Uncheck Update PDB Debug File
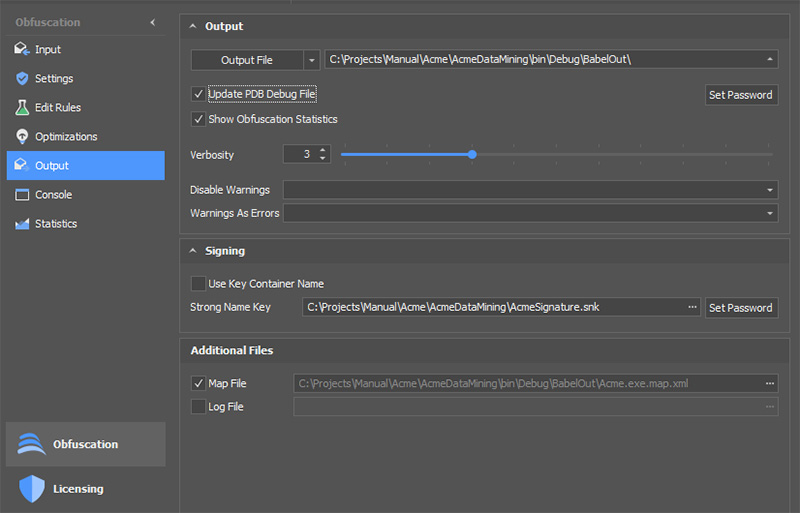Viewport: 800px width, 513px height. click(x=198, y=94)
